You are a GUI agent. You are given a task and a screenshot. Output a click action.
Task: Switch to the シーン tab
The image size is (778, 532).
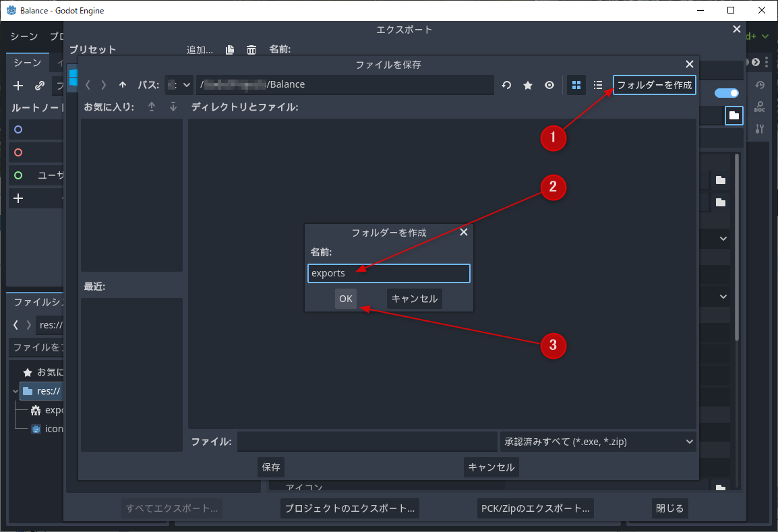(x=27, y=62)
